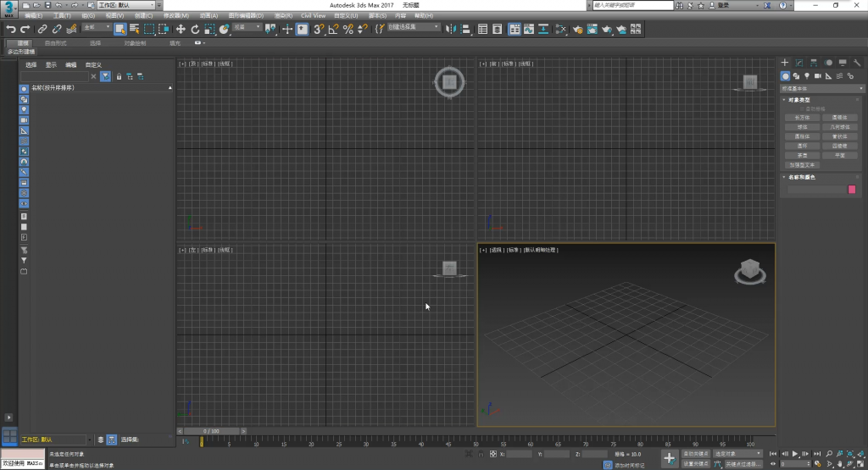This screenshot has height=470, width=868.
Task: Toggle the Scene Explorer display filter button
Action: point(106,77)
